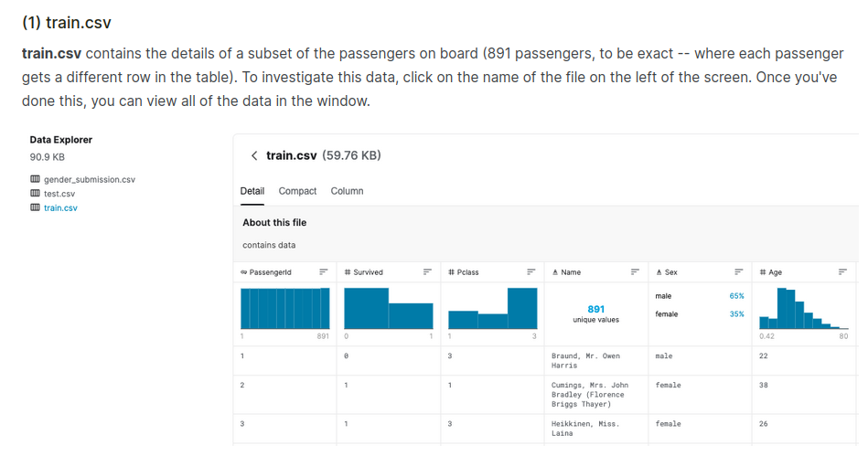Open sort menu for Age column

point(842,272)
